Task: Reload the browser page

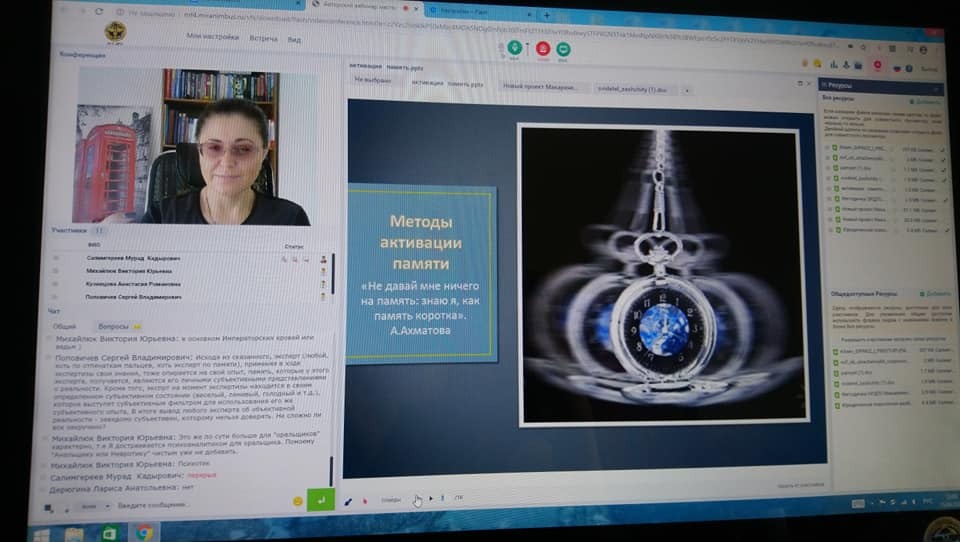Action: click(99, 11)
